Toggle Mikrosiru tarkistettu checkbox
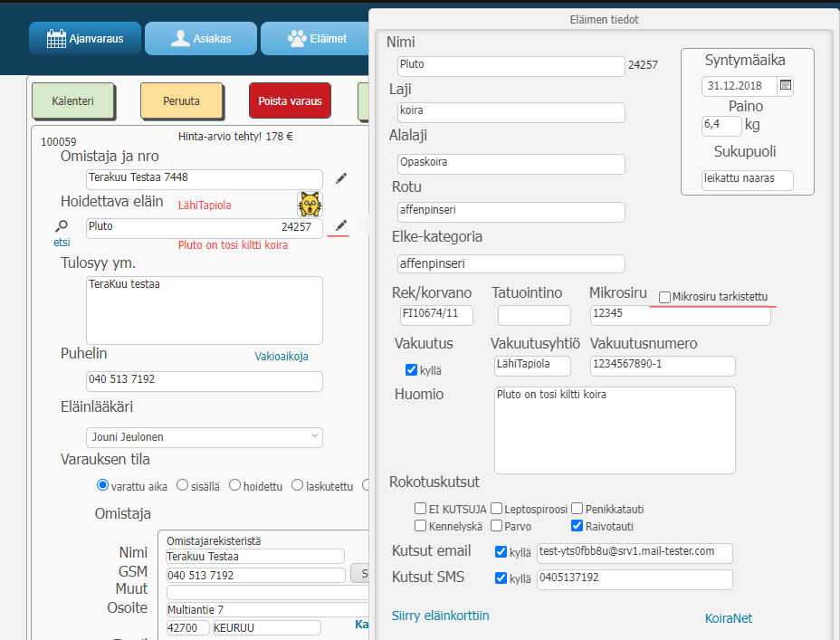 coord(664,297)
